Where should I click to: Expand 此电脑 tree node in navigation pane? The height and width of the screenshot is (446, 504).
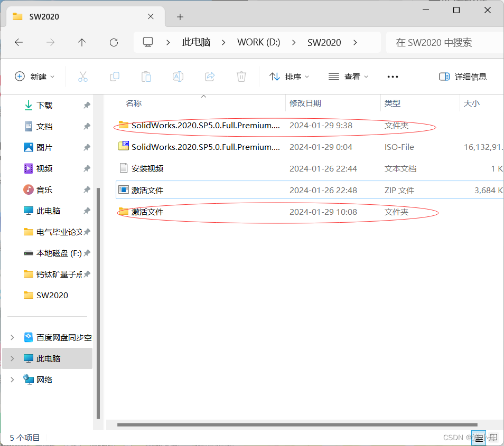(x=12, y=359)
